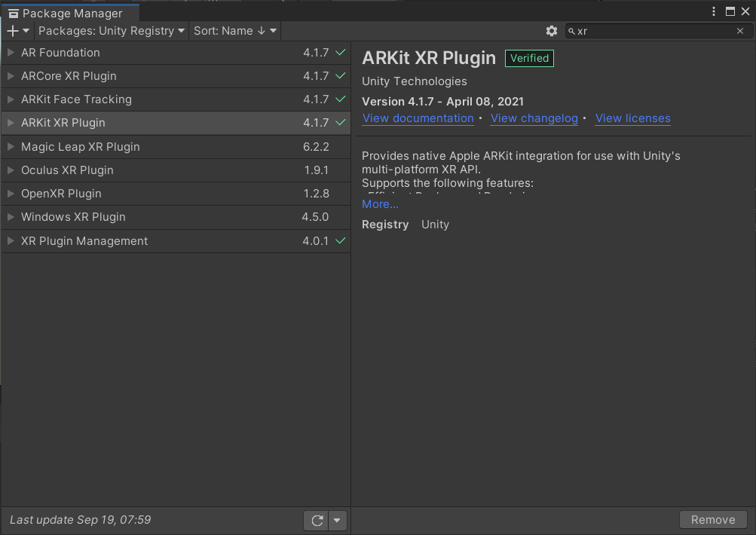The image size is (756, 535).
Task: Click the search magnifier icon
Action: click(571, 32)
